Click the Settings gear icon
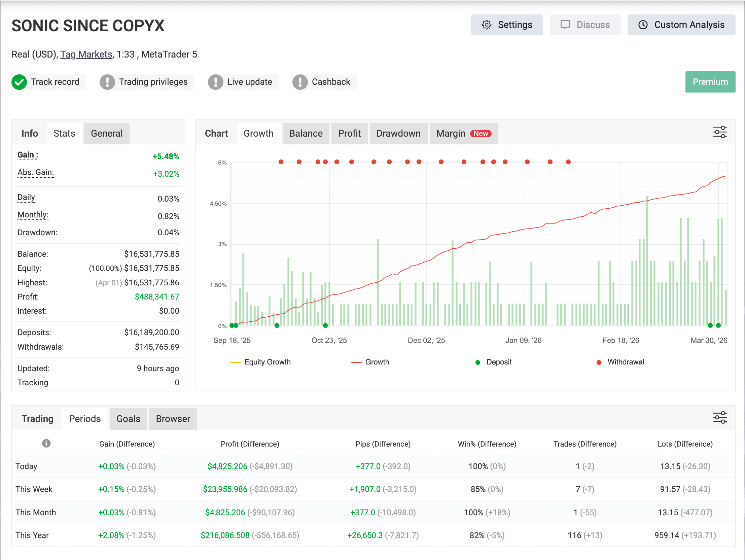The width and height of the screenshot is (745, 560). [486, 25]
